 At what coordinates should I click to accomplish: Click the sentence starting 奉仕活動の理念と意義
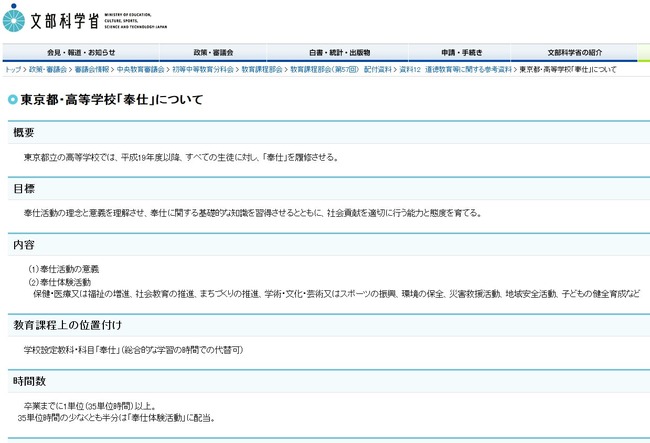[x=253, y=213]
